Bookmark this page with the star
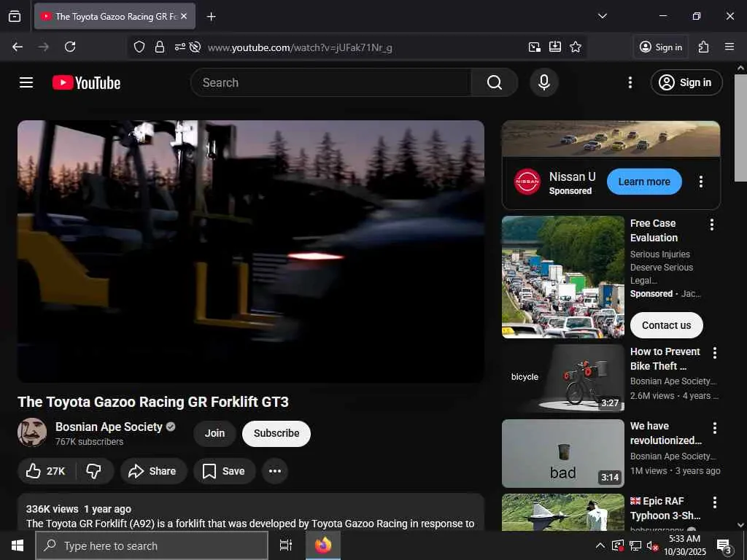 tap(576, 47)
